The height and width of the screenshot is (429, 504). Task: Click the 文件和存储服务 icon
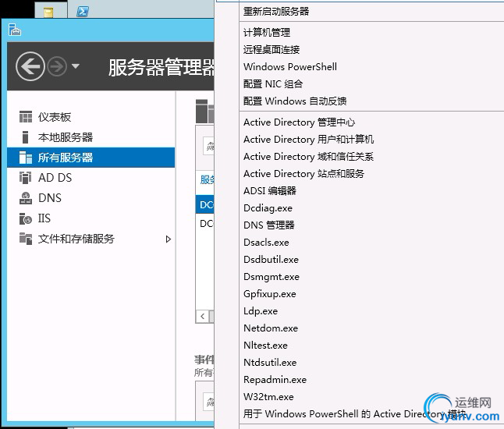point(26,239)
